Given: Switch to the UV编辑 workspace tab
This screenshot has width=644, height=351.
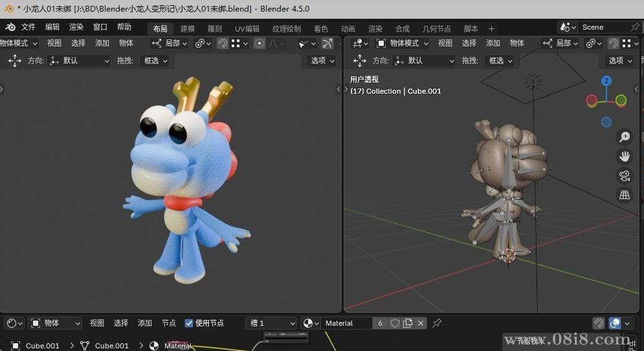Looking at the screenshot, I should [x=247, y=28].
